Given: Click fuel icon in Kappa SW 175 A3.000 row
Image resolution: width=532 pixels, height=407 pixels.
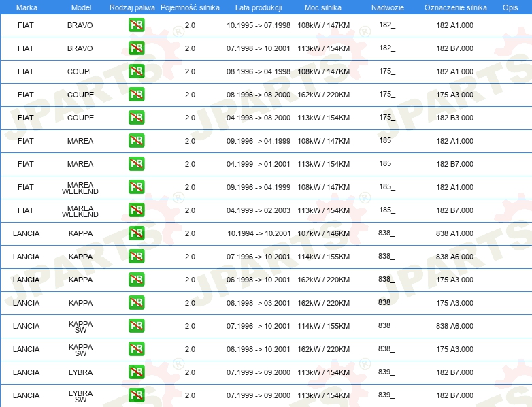Looking at the screenshot, I should (136, 348).
